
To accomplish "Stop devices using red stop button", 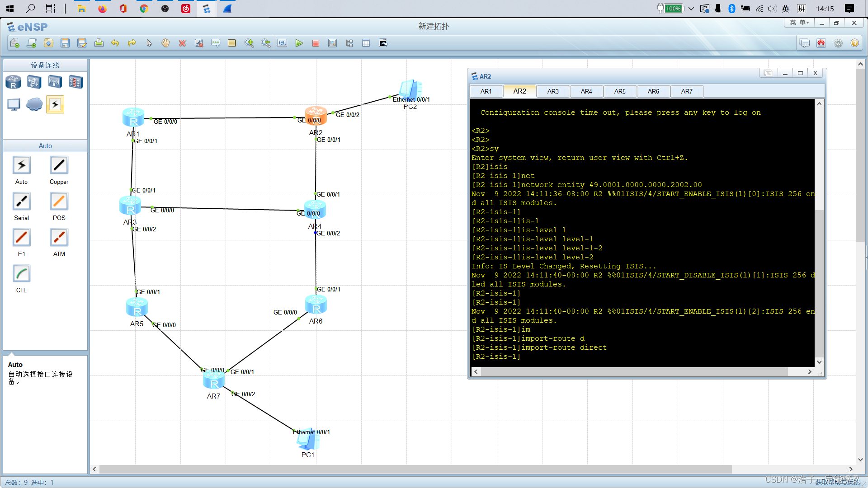I will 316,43.
